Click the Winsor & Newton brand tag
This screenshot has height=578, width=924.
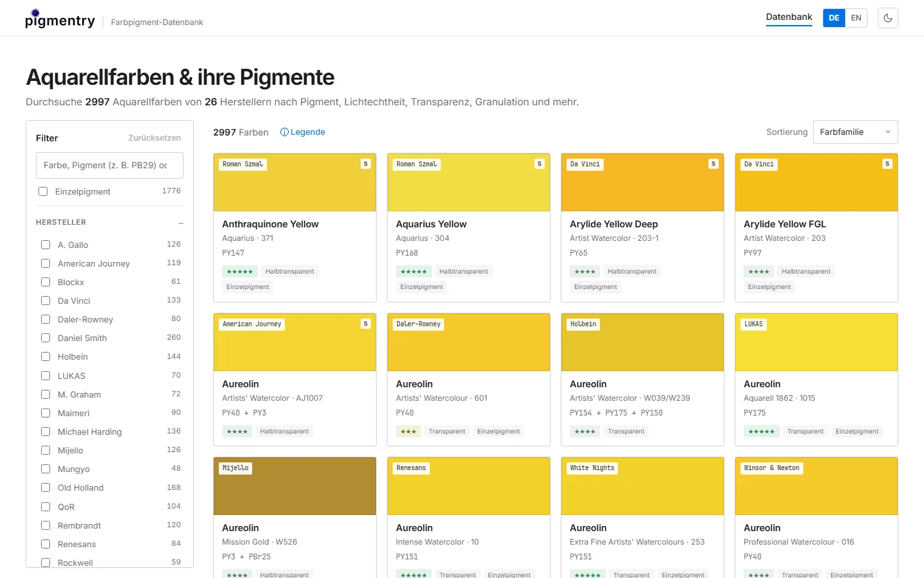(x=772, y=468)
